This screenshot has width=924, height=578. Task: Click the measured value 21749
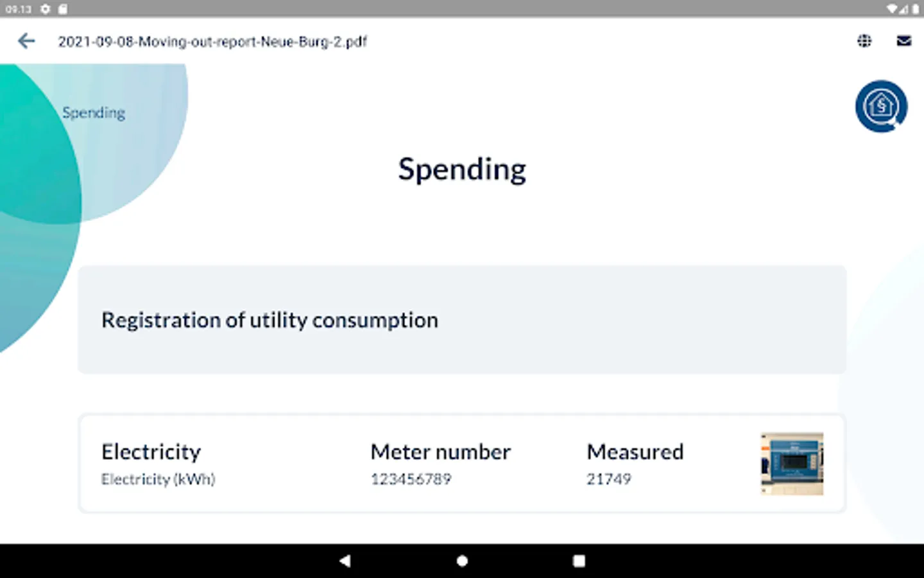608,479
